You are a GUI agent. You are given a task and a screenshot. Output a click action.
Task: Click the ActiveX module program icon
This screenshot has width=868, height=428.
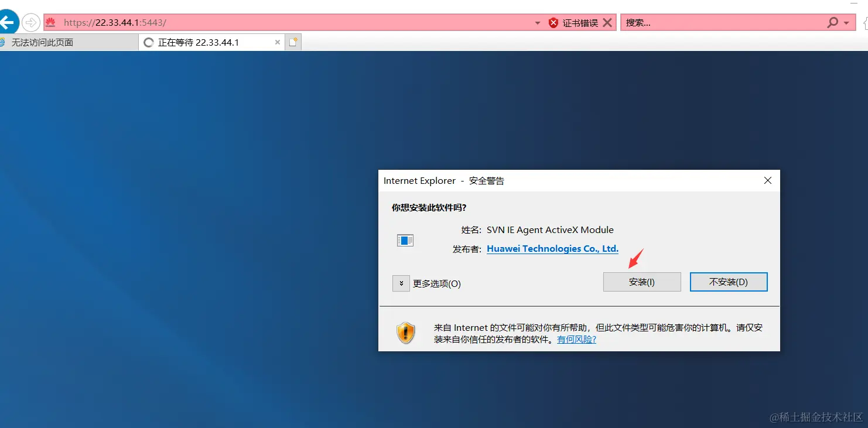405,240
